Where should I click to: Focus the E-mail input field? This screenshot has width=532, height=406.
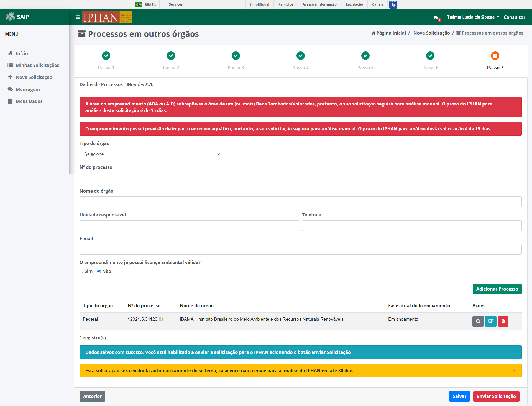[x=301, y=249]
